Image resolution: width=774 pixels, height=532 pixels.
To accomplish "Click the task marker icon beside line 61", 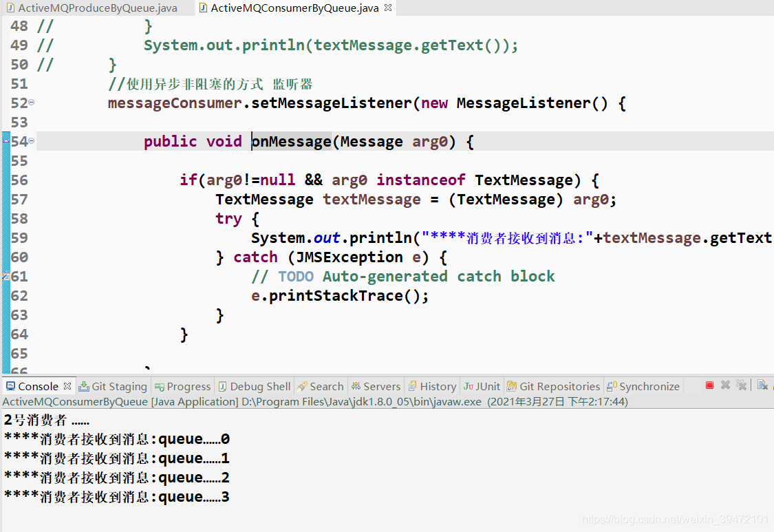I will [x=6, y=276].
